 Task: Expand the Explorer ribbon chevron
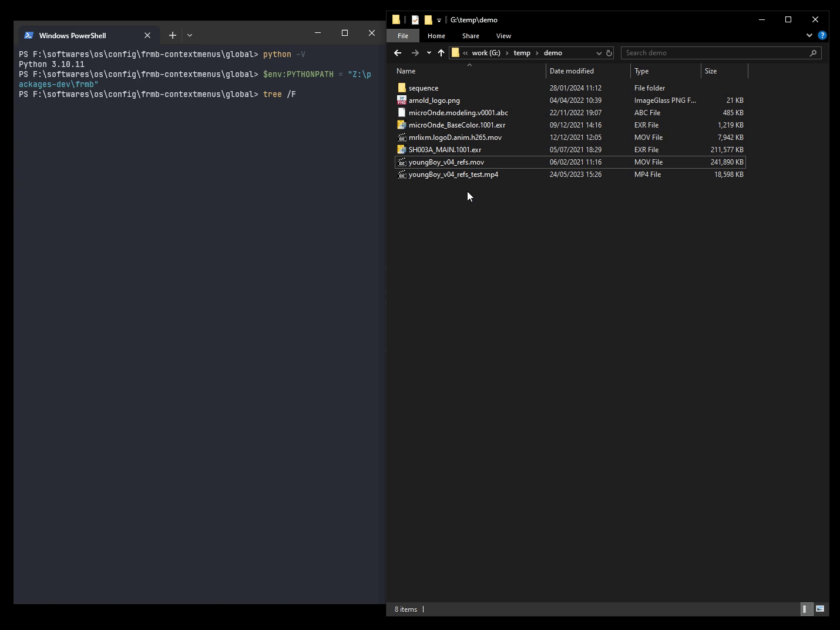coord(809,35)
